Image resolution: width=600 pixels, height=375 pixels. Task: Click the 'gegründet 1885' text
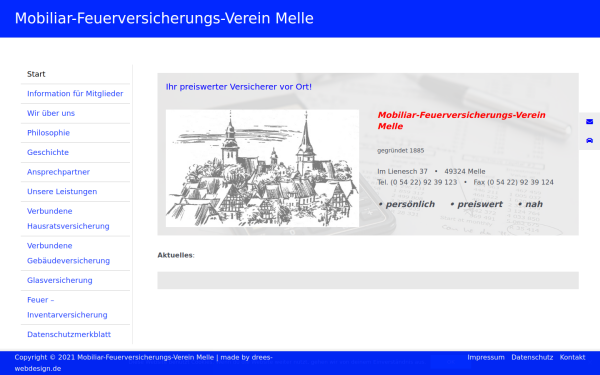click(401, 150)
